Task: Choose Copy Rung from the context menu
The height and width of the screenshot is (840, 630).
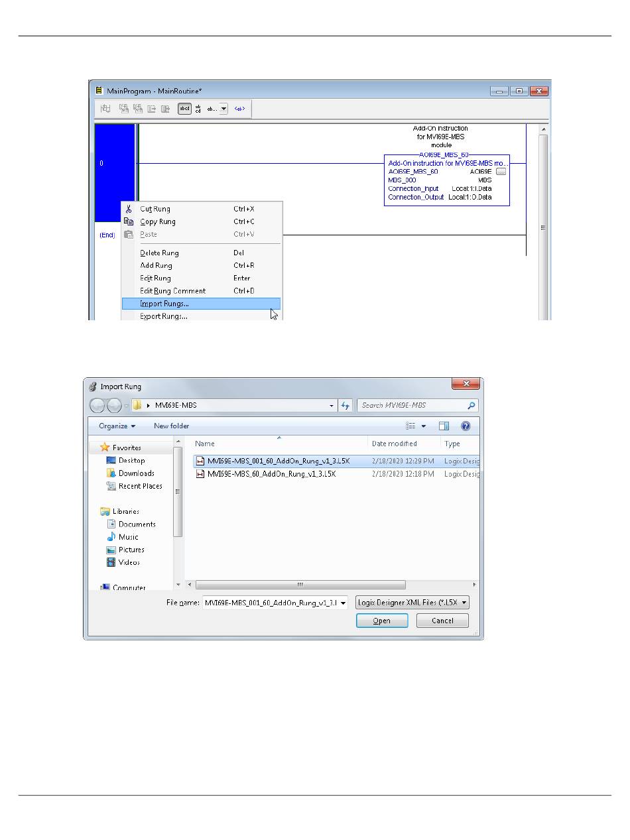Action: tap(202, 221)
